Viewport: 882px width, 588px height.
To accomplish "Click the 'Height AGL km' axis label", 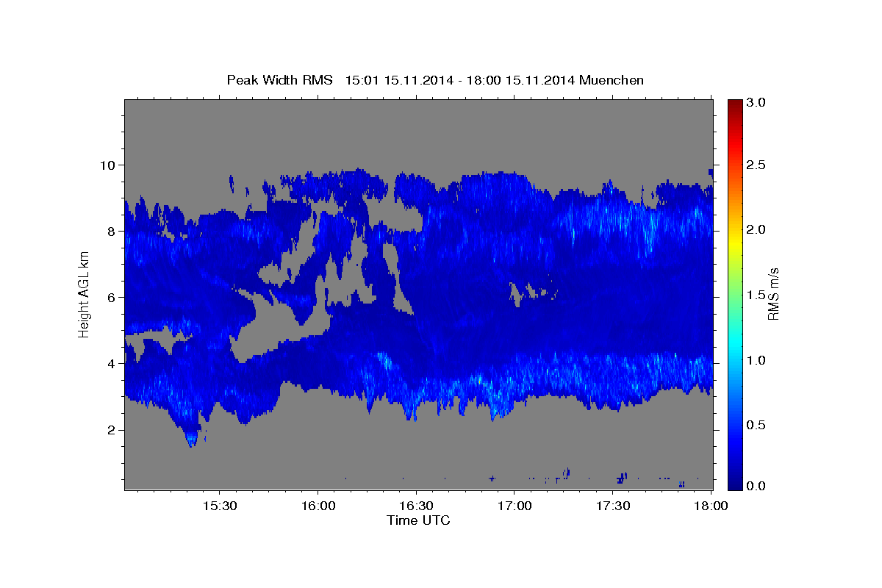I will [84, 294].
